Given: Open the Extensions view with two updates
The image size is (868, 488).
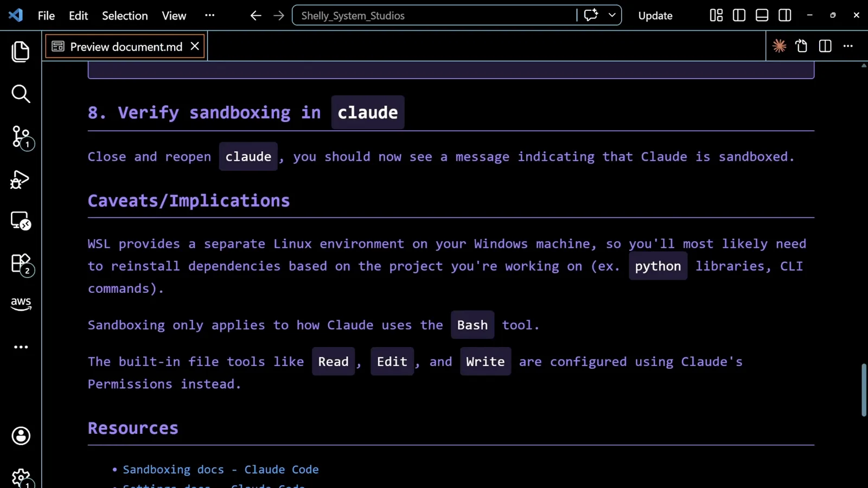Looking at the screenshot, I should (22, 265).
